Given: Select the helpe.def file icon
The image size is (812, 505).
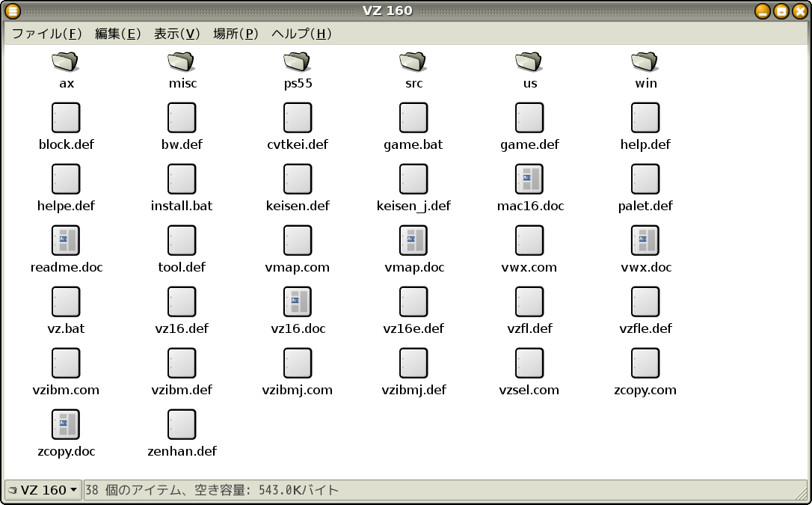Looking at the screenshot, I should pos(66,179).
